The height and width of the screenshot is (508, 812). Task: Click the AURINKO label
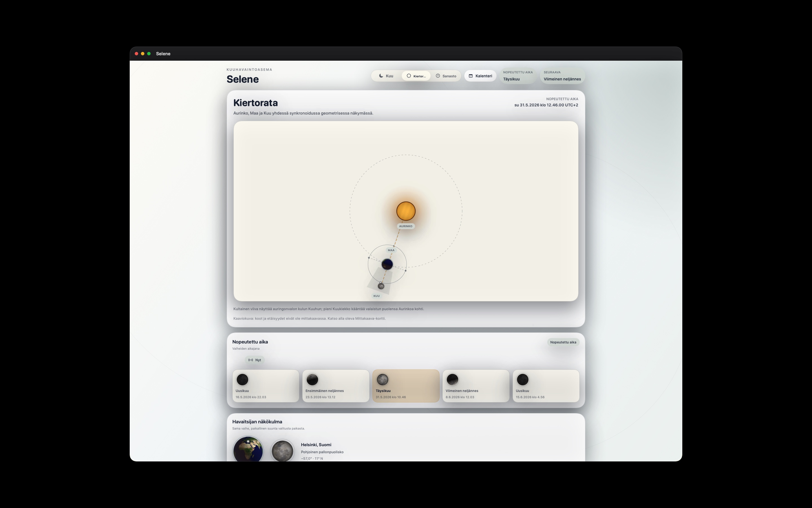(406, 226)
